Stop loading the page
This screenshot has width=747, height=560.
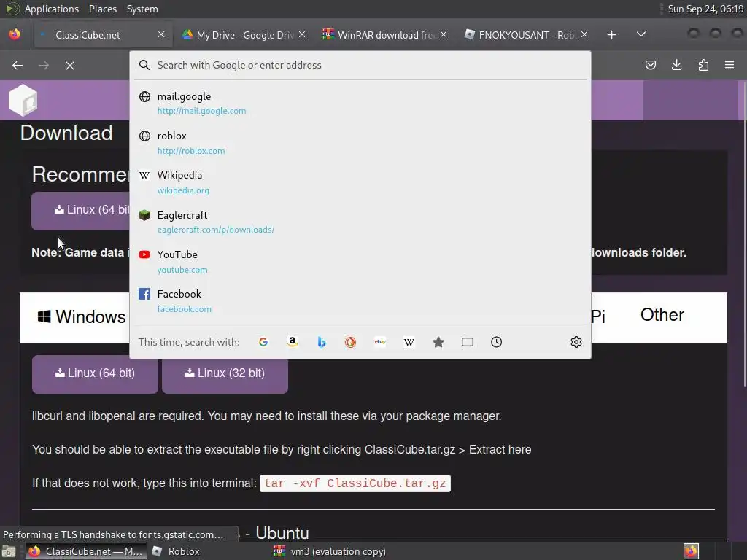[x=70, y=65]
